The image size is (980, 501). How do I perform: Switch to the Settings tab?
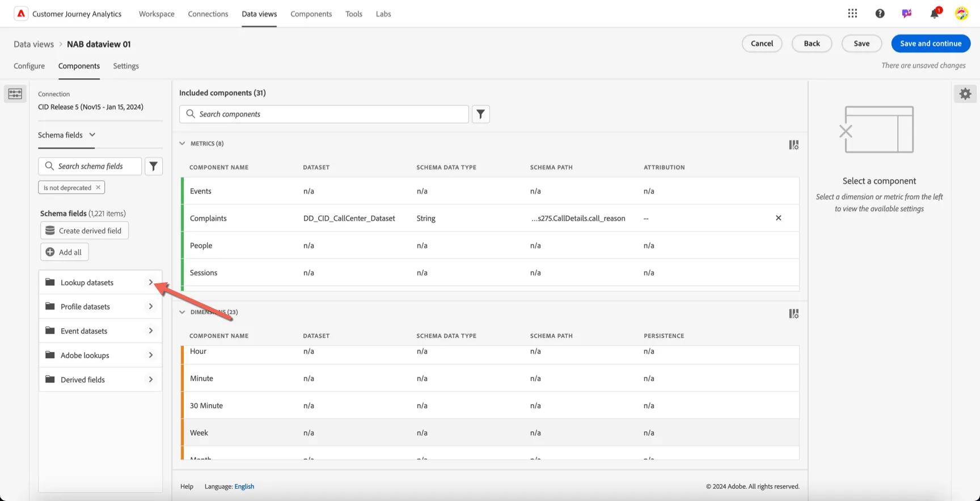pyautogui.click(x=126, y=66)
